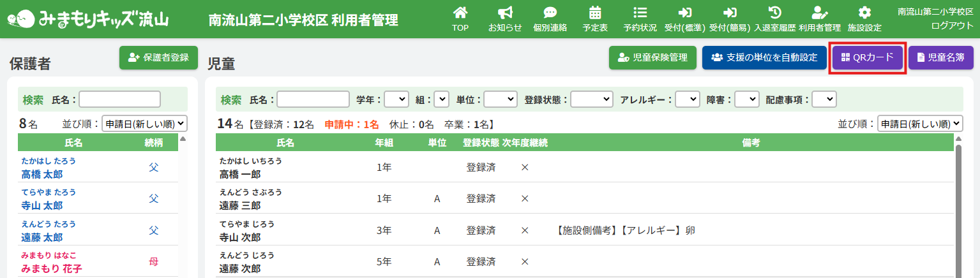Click the QRカード button
The height and width of the screenshot is (278, 980).
click(867, 57)
